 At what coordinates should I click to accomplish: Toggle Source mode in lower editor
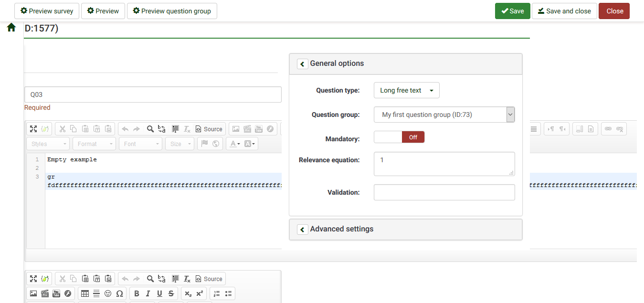[209, 279]
